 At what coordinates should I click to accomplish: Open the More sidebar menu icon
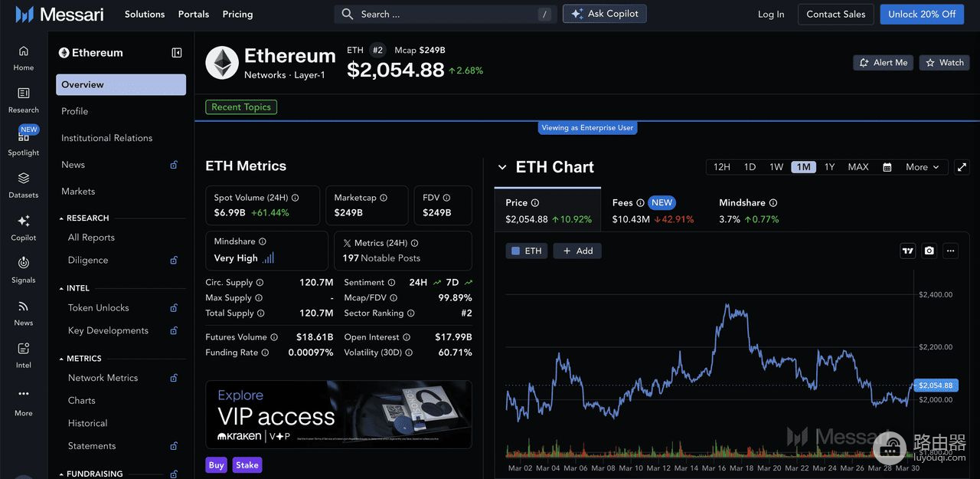tap(24, 393)
